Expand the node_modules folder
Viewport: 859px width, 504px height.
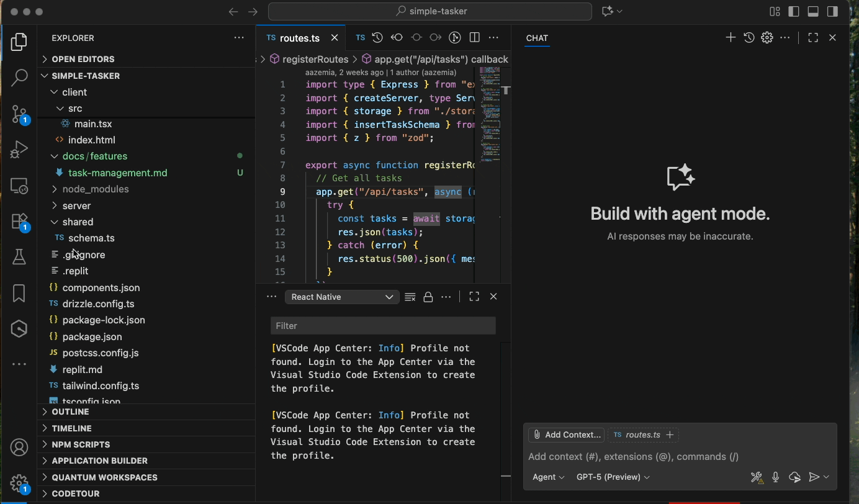click(95, 189)
